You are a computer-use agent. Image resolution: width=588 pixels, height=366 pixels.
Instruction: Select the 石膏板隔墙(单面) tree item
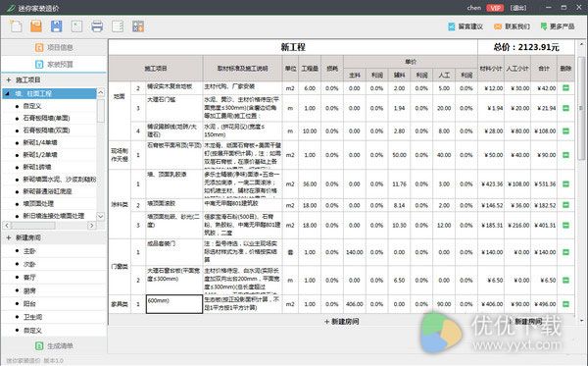[46, 119]
